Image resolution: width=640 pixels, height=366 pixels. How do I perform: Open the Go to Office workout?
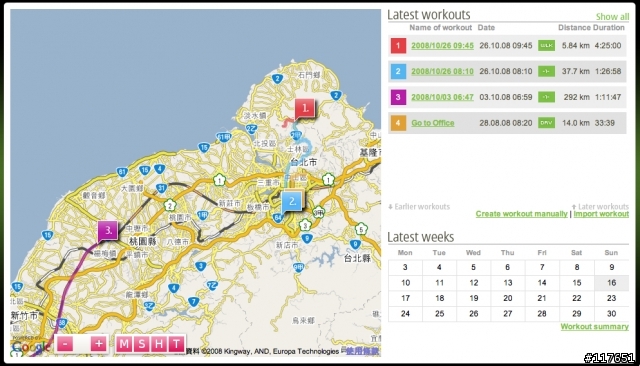433,123
